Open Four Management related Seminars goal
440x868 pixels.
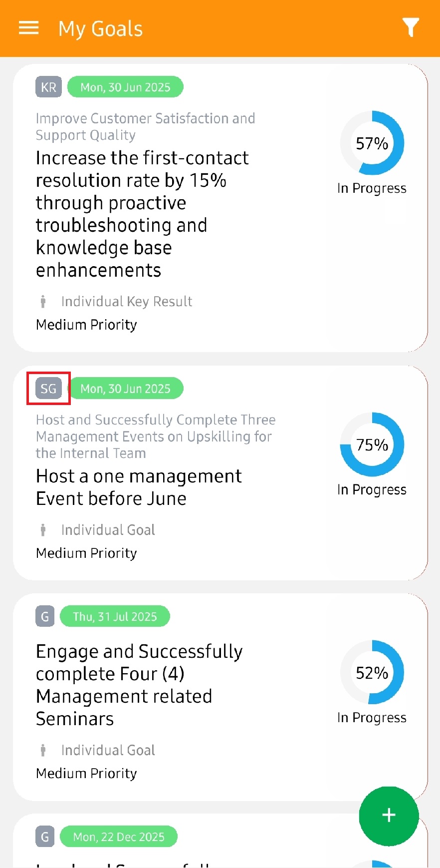139,685
